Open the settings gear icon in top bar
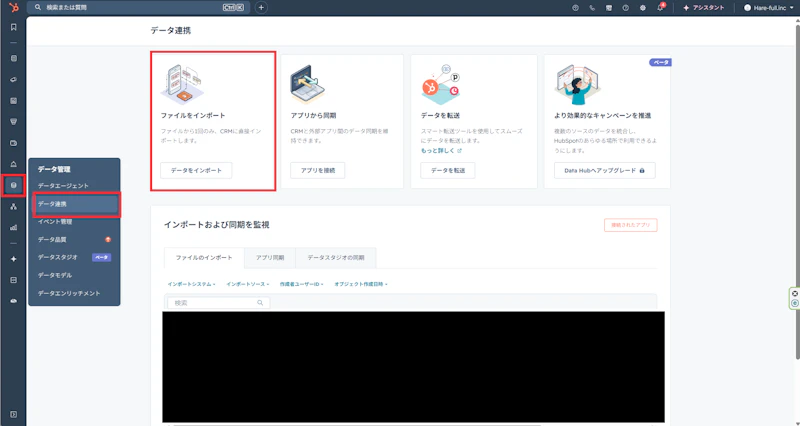 click(642, 8)
